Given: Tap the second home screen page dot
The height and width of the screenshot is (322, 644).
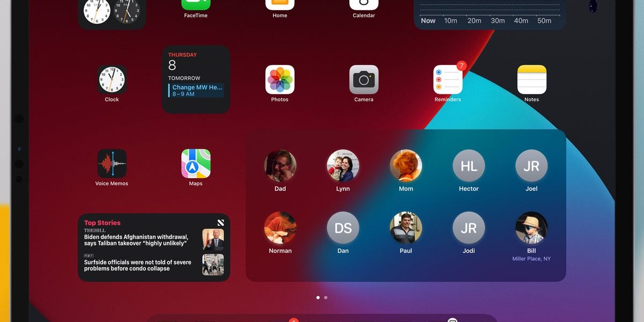Looking at the screenshot, I should pos(327,297).
